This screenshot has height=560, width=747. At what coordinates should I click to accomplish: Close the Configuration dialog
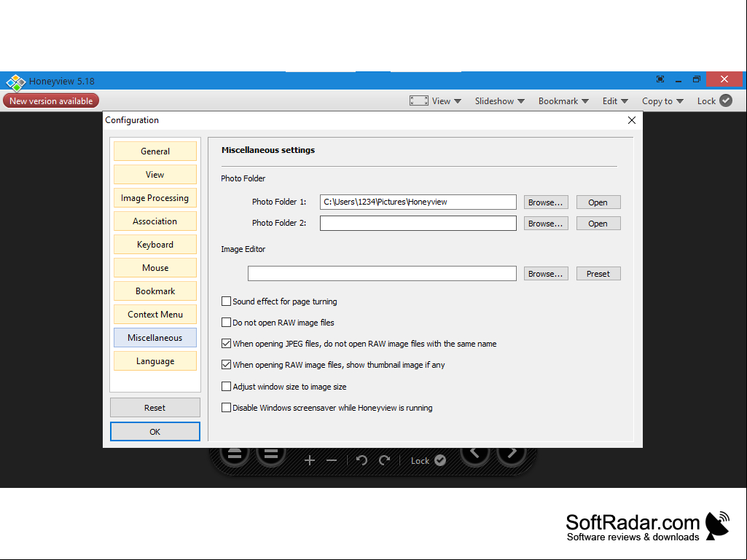pos(632,120)
